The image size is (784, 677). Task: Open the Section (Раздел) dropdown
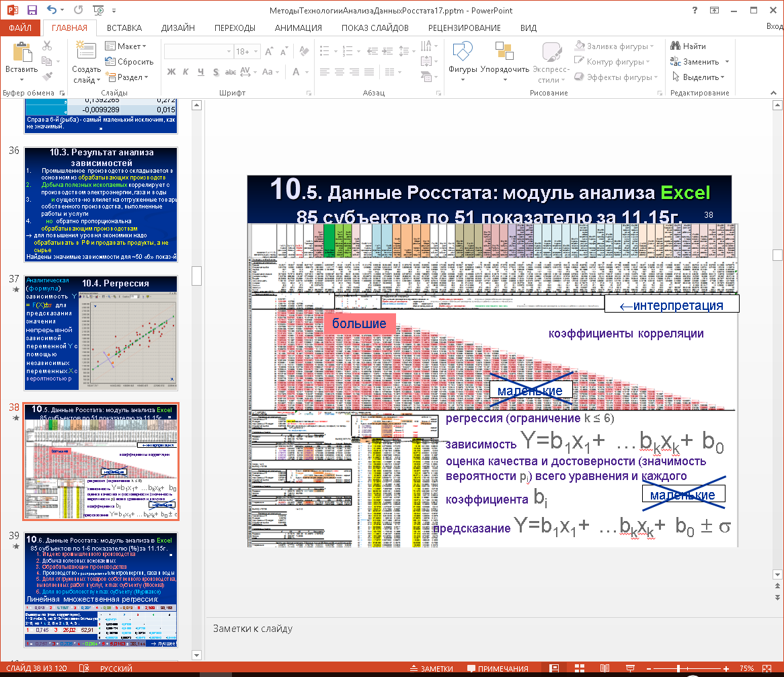coord(126,77)
